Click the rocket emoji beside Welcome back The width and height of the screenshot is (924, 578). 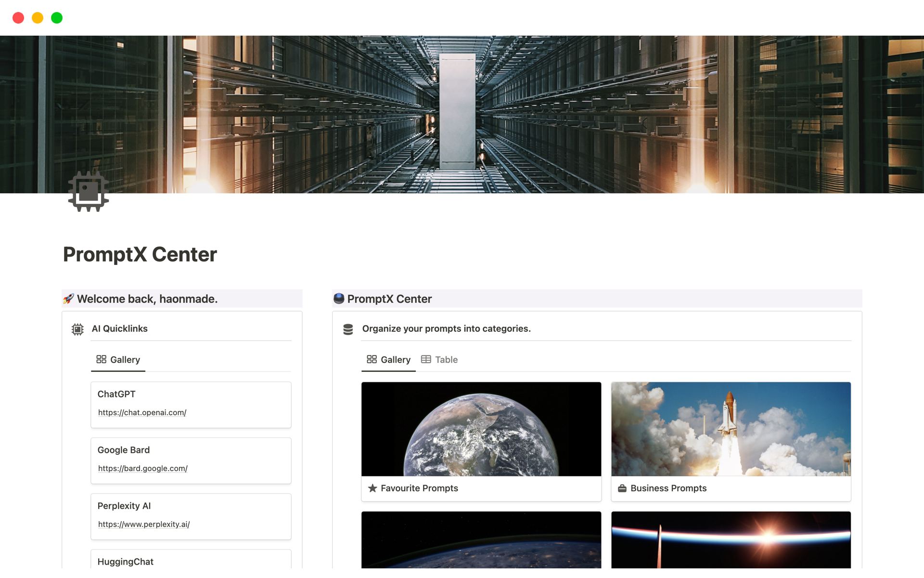tap(68, 299)
